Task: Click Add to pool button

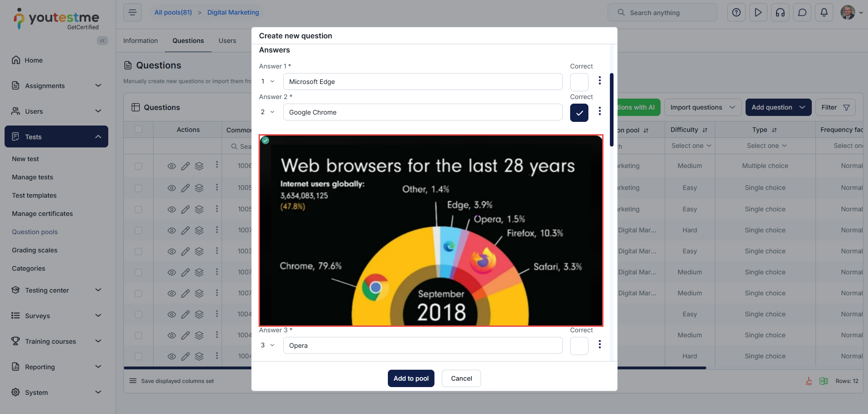Action: pyautogui.click(x=411, y=378)
